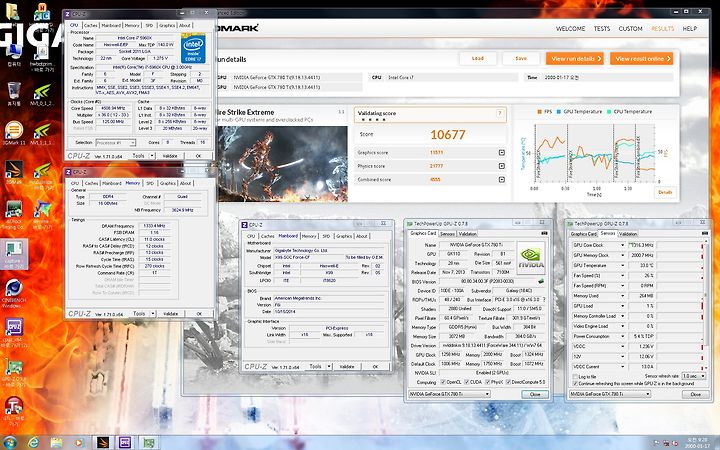Switch to GPU-Z via its taskbar button
Viewport: 720px width, 450px height.
(148, 443)
